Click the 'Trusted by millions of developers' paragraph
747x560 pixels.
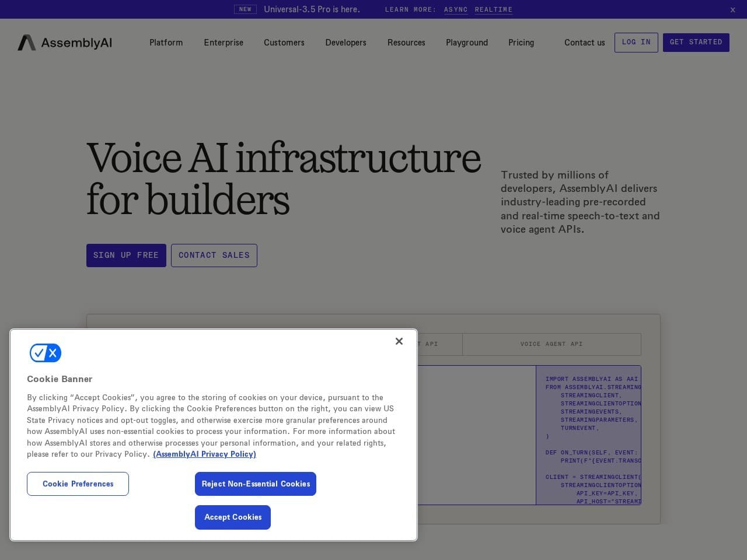[x=580, y=202]
